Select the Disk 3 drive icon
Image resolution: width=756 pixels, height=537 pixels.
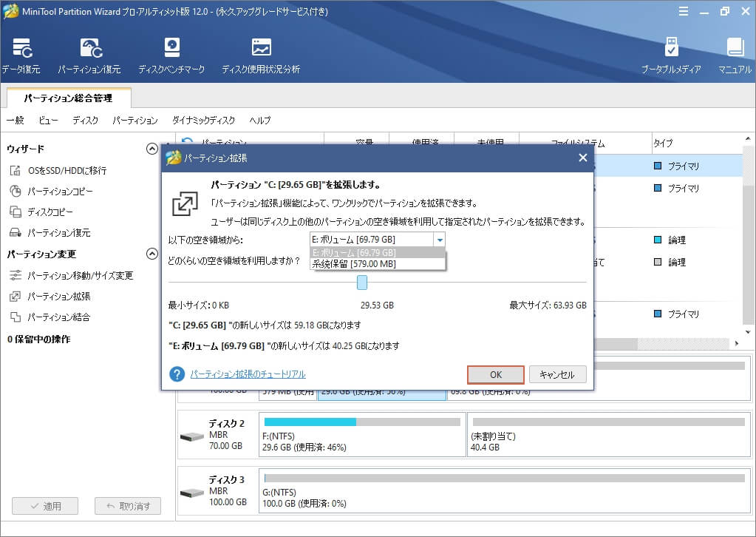coord(192,493)
